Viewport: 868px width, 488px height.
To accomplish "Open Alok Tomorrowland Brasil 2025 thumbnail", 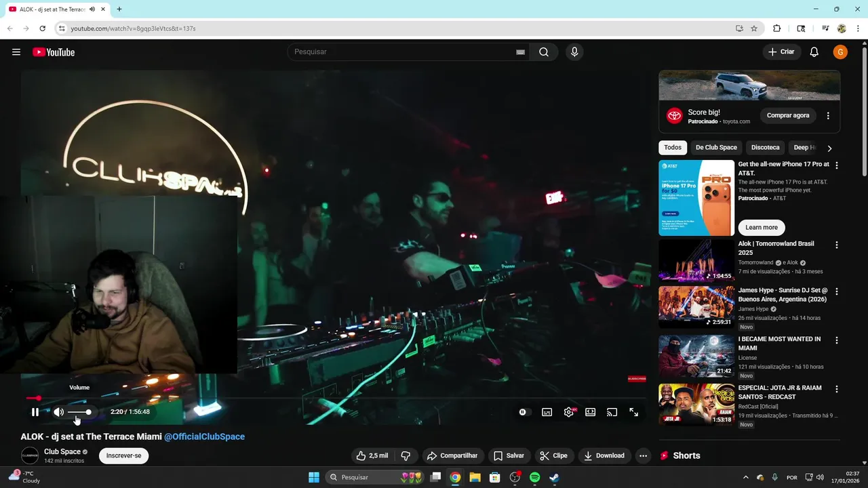I will click(x=696, y=260).
